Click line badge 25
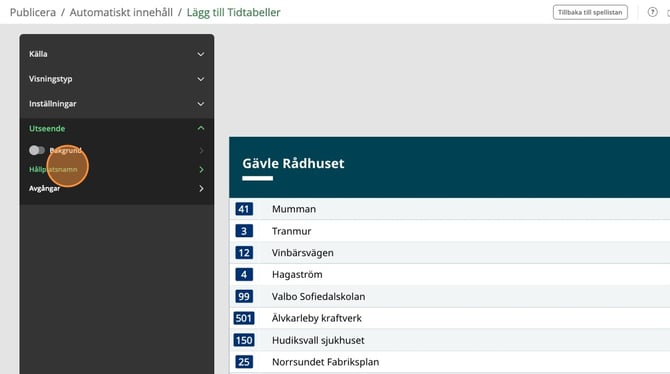The image size is (670, 374). pos(244,362)
